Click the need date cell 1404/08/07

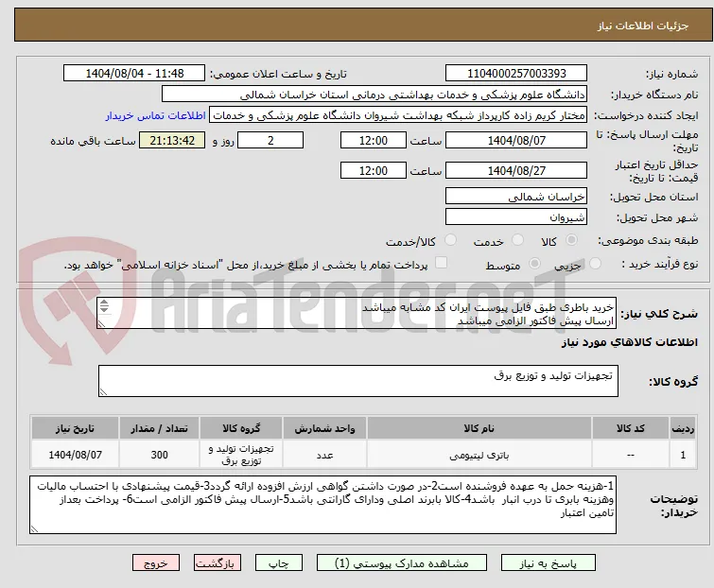click(75, 455)
